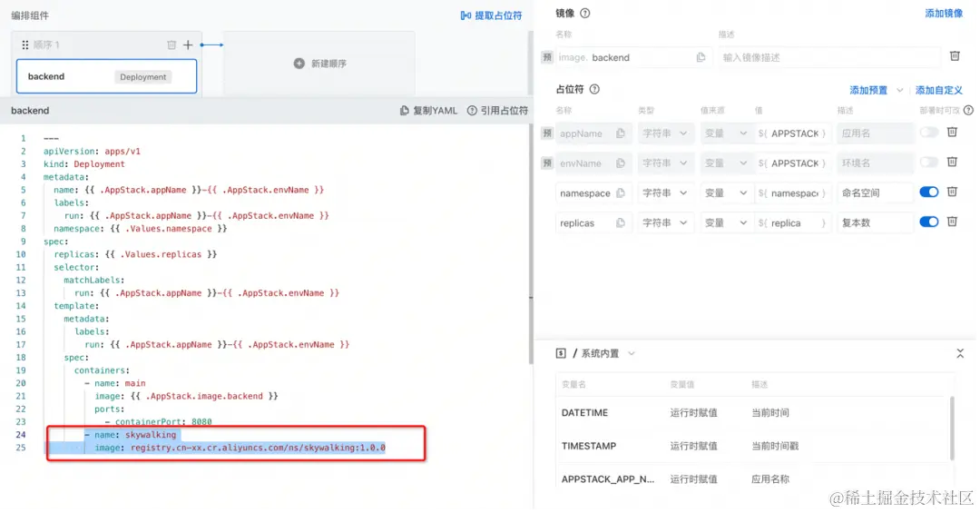Delete the backend image row

point(955,56)
